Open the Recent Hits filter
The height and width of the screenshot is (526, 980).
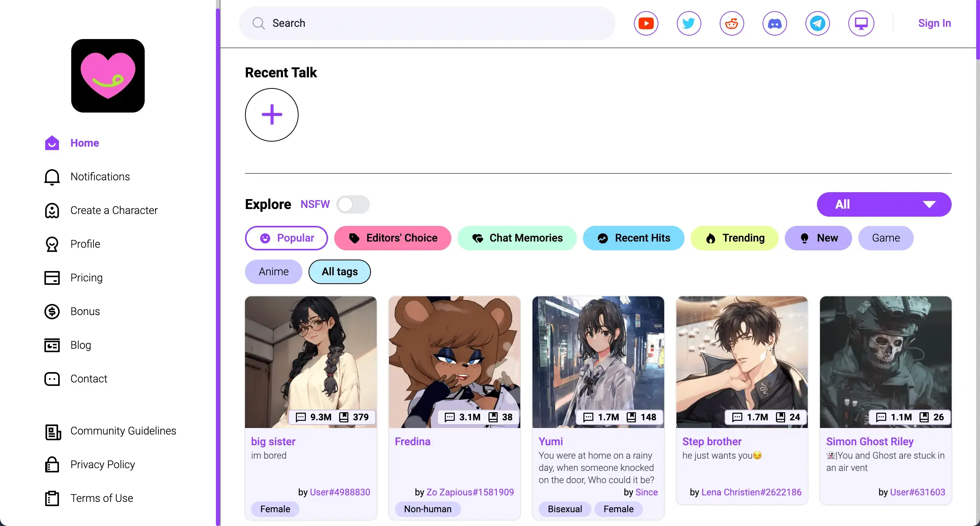(x=633, y=238)
